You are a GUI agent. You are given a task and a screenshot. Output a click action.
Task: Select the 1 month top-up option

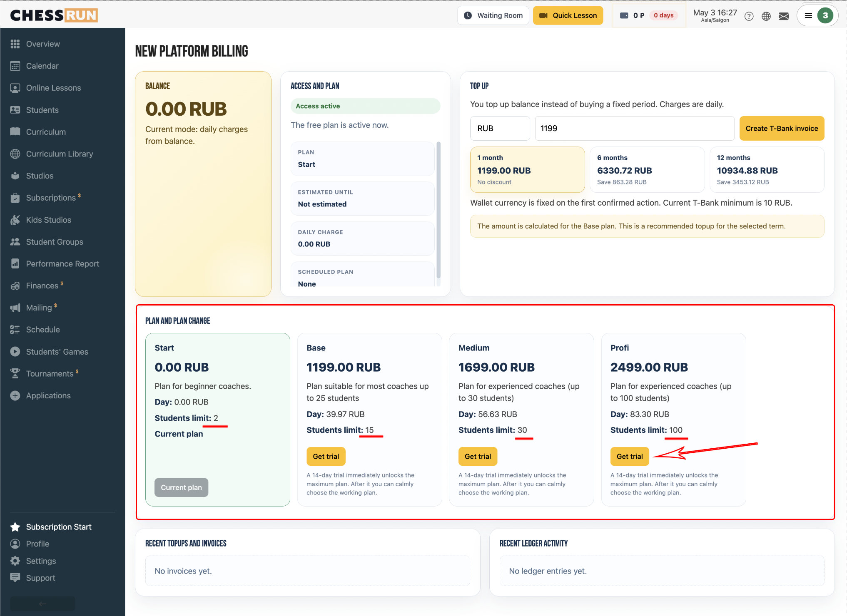pos(527,169)
